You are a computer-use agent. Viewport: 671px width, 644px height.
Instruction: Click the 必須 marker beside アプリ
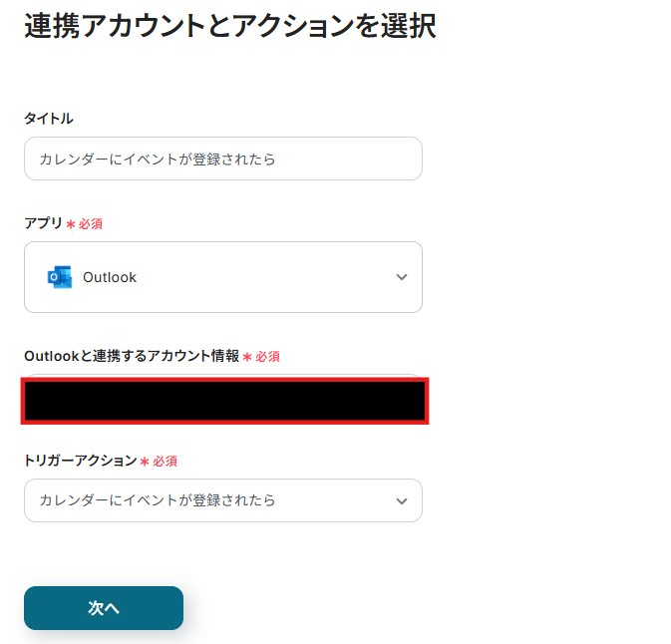tap(91, 224)
